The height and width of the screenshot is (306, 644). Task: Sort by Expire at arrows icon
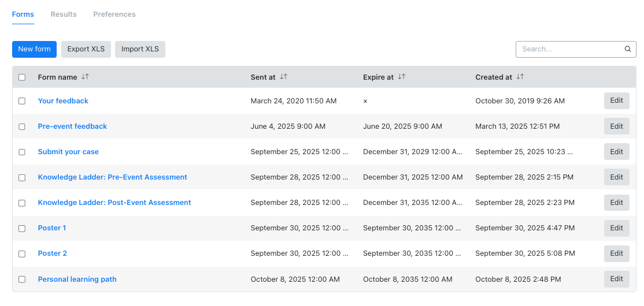402,77
